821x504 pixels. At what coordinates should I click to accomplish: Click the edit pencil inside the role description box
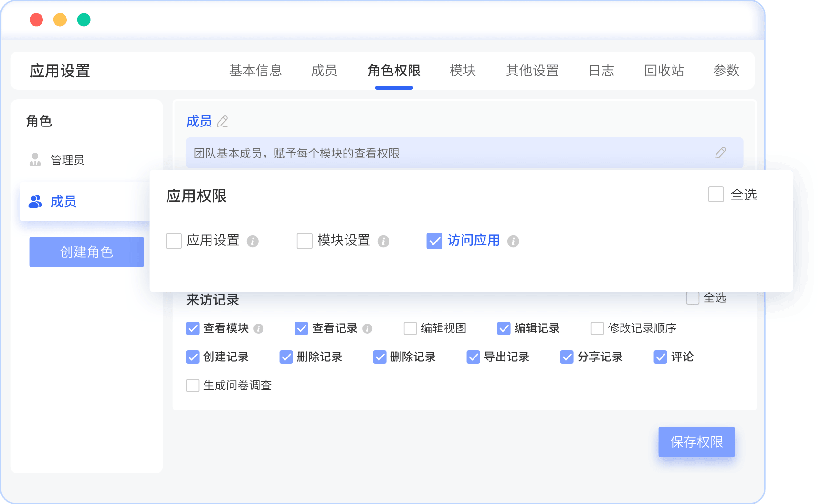(721, 153)
